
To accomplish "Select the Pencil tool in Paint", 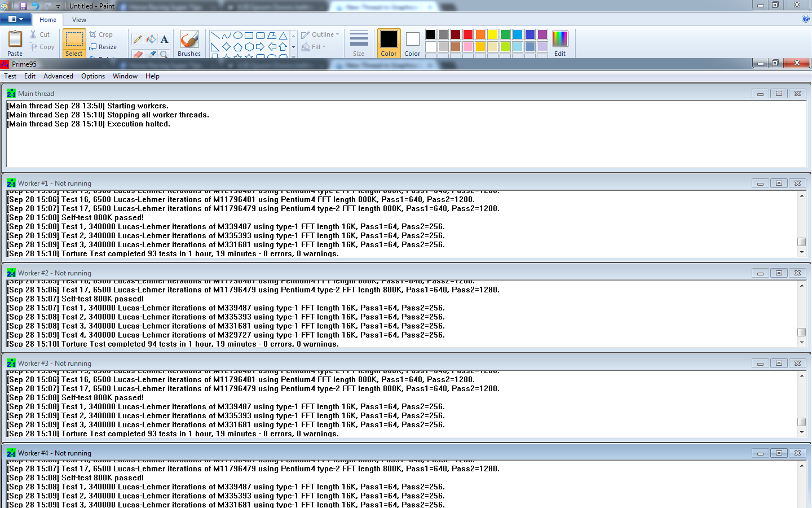I will 138,40.
